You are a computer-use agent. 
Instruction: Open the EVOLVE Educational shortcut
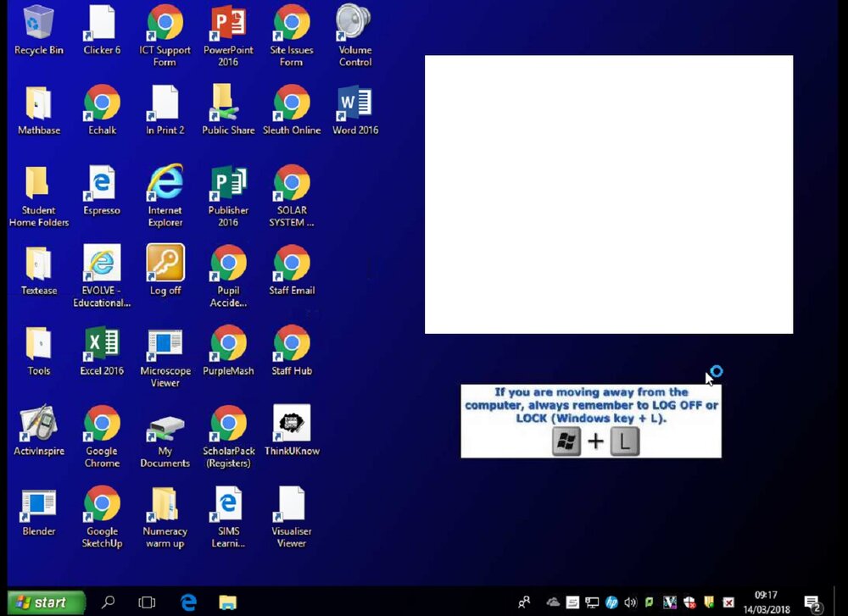pos(102,276)
